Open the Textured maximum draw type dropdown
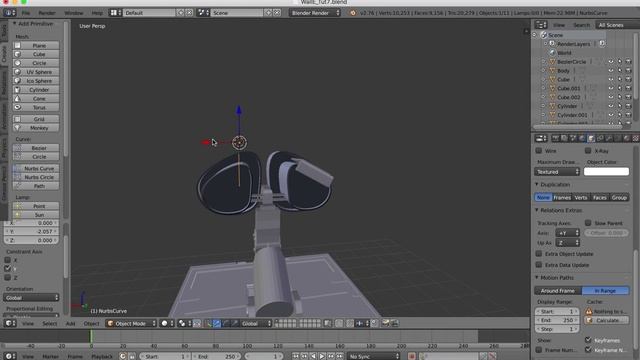This screenshot has height=360, width=640. click(x=557, y=172)
